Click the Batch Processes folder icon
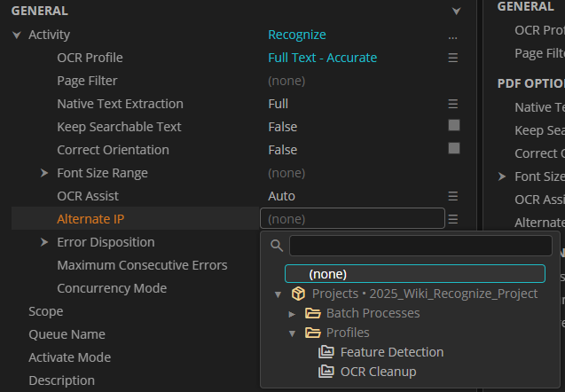565x392 pixels. coord(313,313)
